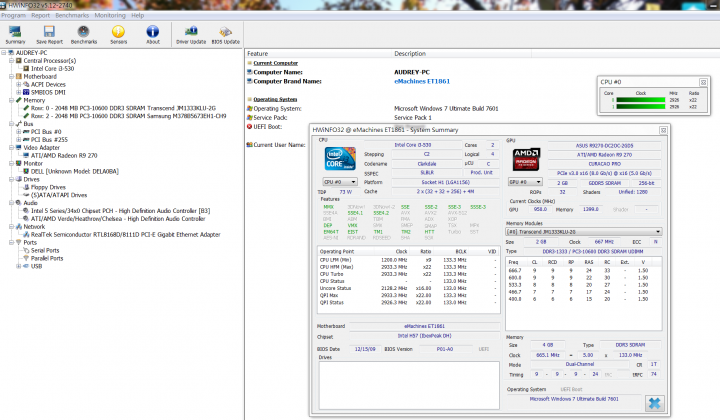Collapse the AUDREY-PC root node
720x420 pixels.
tap(4, 53)
